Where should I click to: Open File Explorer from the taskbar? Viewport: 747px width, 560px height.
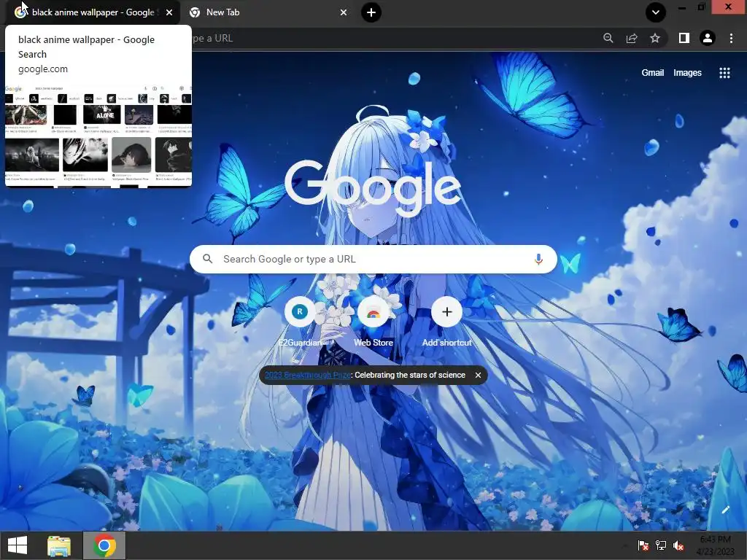coord(59,546)
